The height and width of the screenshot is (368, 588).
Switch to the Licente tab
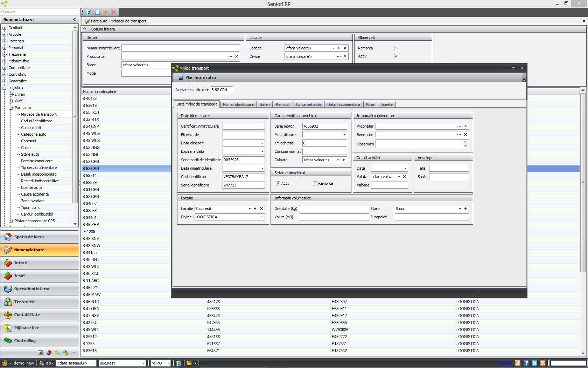[x=386, y=104]
